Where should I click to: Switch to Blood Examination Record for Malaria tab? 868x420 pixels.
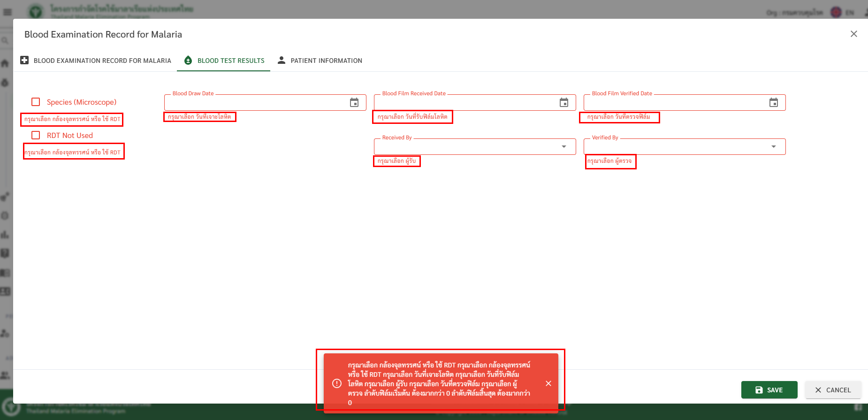[x=96, y=61]
